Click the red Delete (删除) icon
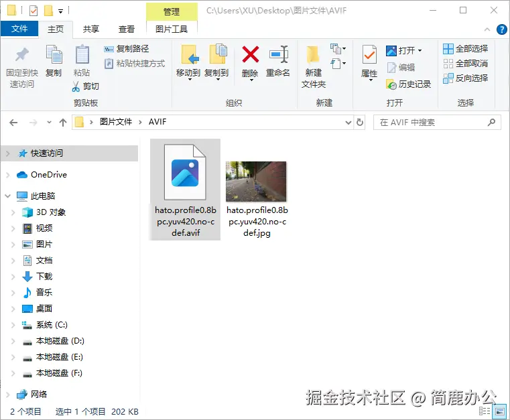510x420 pixels. pyautogui.click(x=251, y=54)
